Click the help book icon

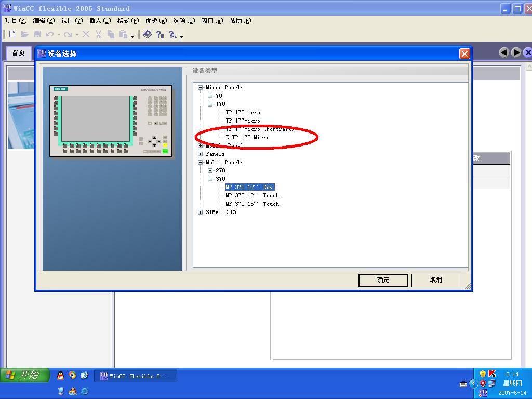[x=147, y=34]
